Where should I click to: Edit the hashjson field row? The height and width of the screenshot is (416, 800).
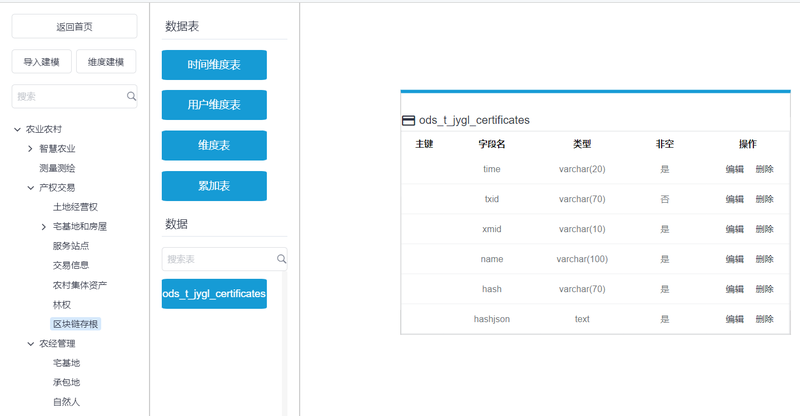(x=735, y=319)
